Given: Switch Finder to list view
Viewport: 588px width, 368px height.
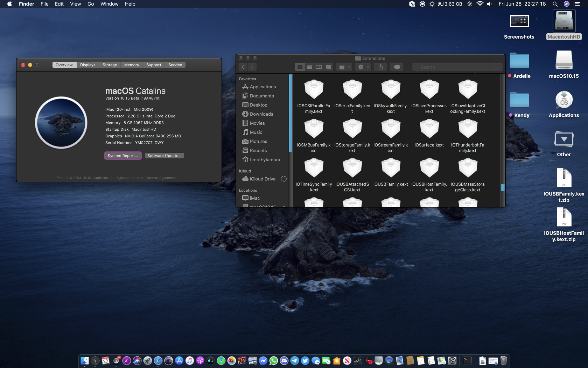Looking at the screenshot, I should click(309, 67).
